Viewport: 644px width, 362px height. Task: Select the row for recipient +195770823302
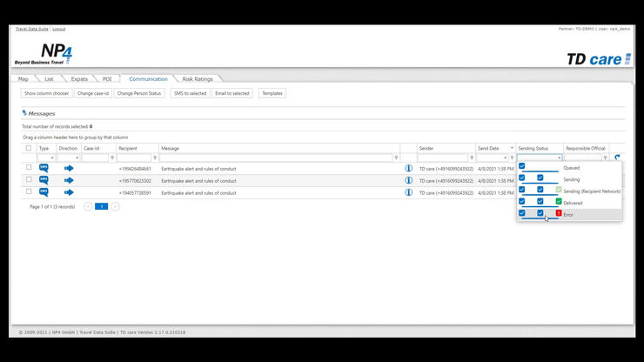click(x=29, y=179)
